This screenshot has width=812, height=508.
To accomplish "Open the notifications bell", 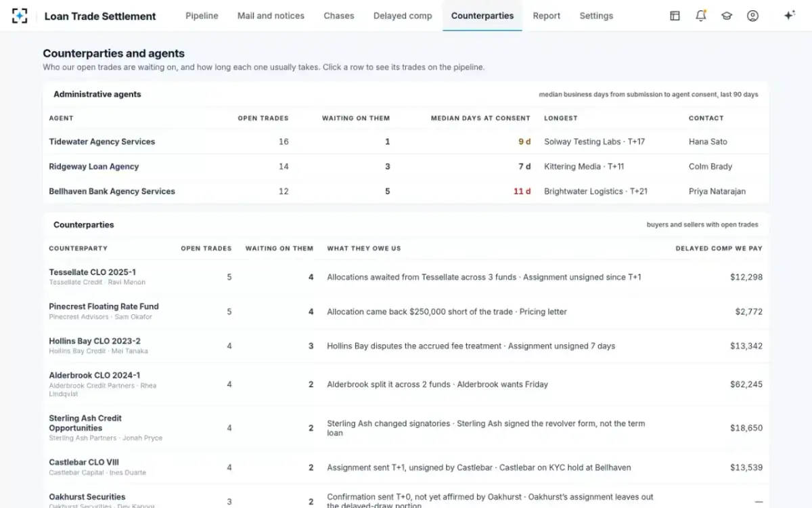I will (x=701, y=16).
